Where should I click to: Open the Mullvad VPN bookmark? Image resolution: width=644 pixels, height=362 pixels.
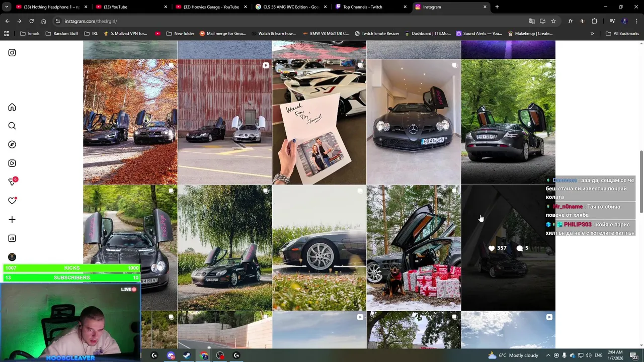coord(125,34)
